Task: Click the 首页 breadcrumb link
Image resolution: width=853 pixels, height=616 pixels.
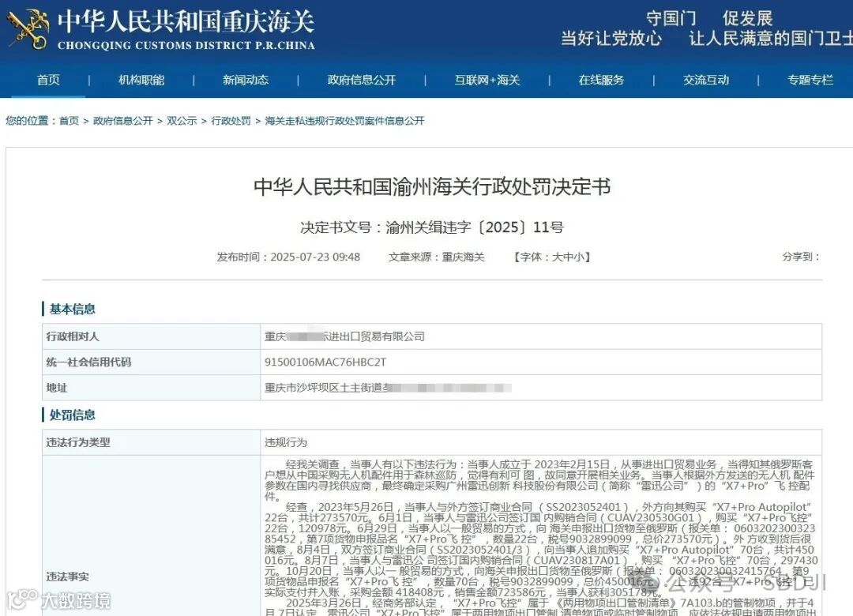Action: click(69, 121)
